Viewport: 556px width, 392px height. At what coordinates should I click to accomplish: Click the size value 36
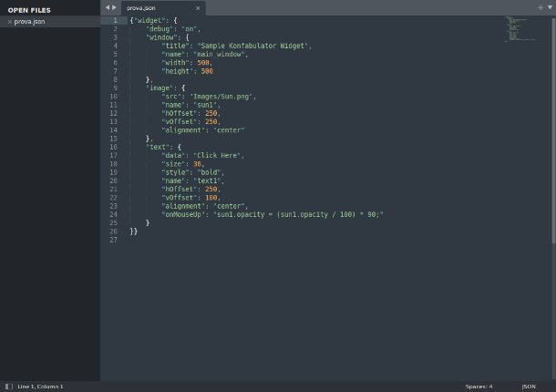(x=197, y=164)
